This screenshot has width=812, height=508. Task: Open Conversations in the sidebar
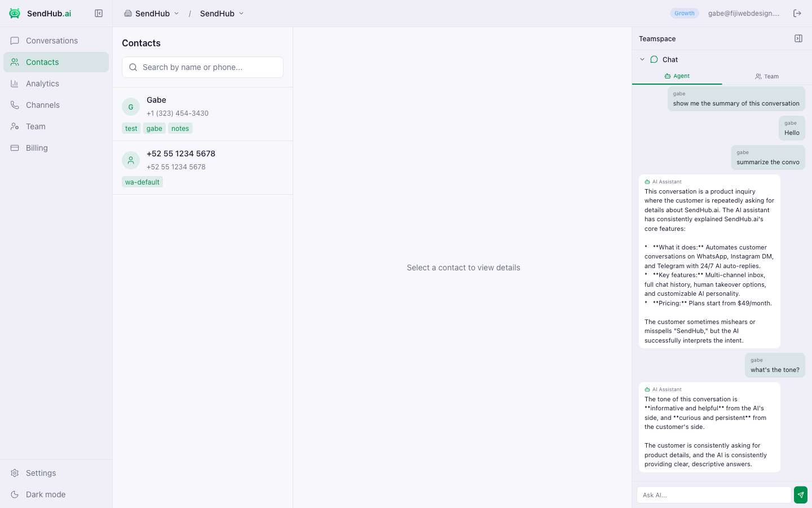[56, 41]
